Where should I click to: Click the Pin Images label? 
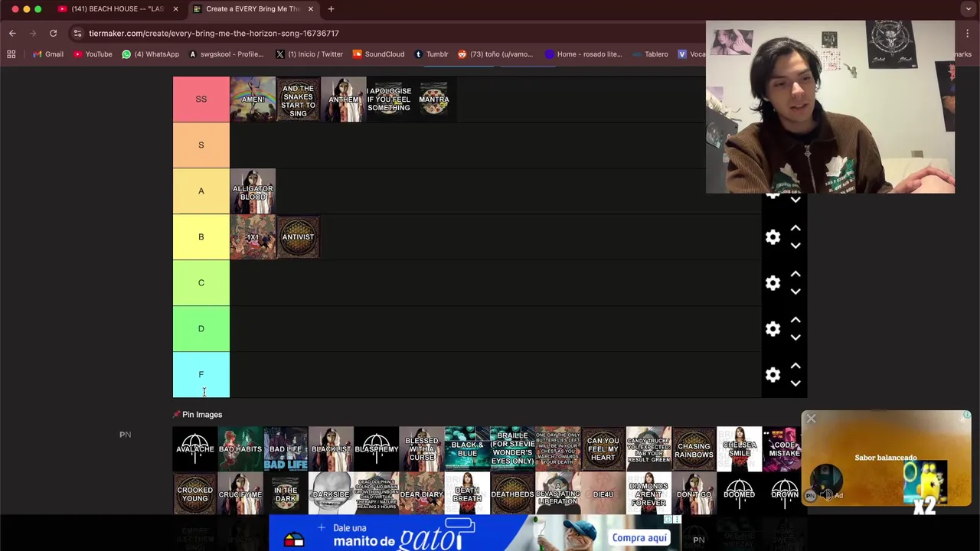[x=202, y=415]
